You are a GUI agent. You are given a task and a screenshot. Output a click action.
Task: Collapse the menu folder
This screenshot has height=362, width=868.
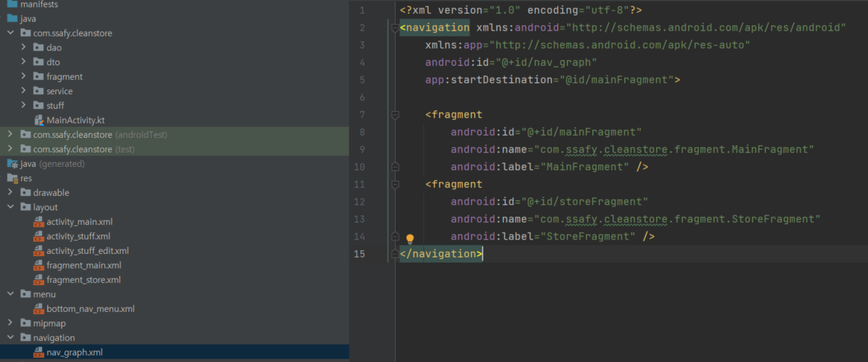pyautogui.click(x=10, y=294)
